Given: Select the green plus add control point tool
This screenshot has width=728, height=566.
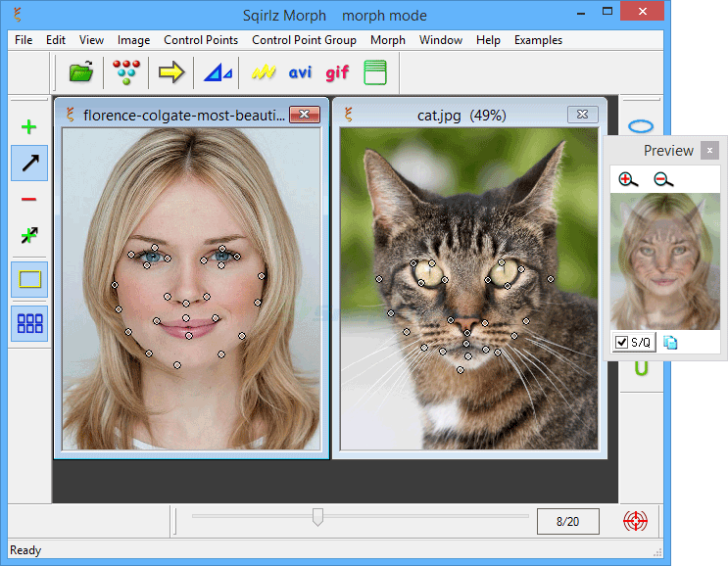Looking at the screenshot, I should [28, 126].
